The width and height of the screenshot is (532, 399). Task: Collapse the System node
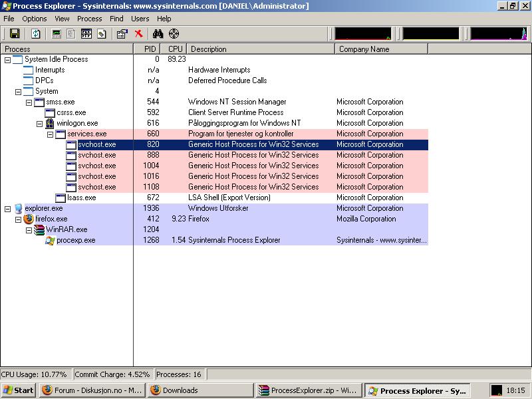(19, 92)
